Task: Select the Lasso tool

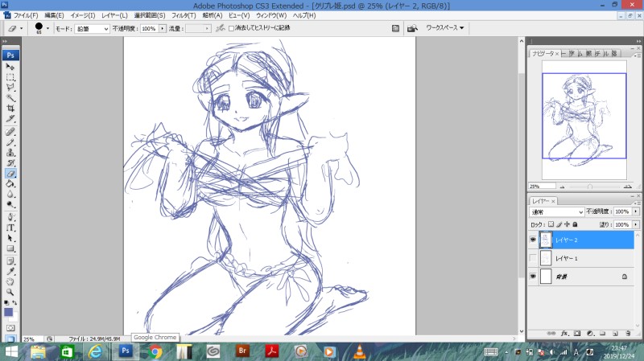Action: click(x=10, y=88)
